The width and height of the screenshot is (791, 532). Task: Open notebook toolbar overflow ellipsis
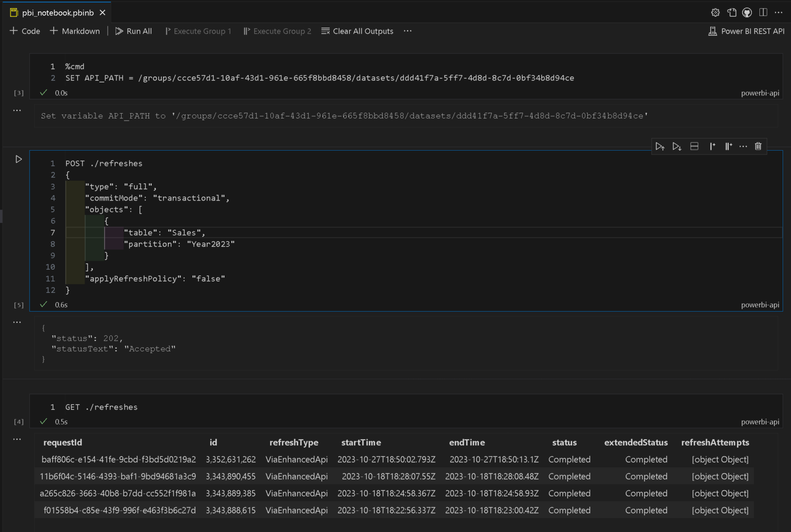(407, 31)
